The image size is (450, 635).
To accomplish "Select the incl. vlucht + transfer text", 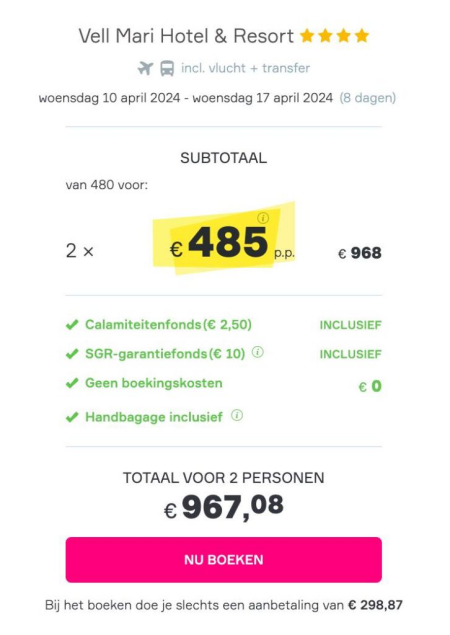I will [245, 68].
